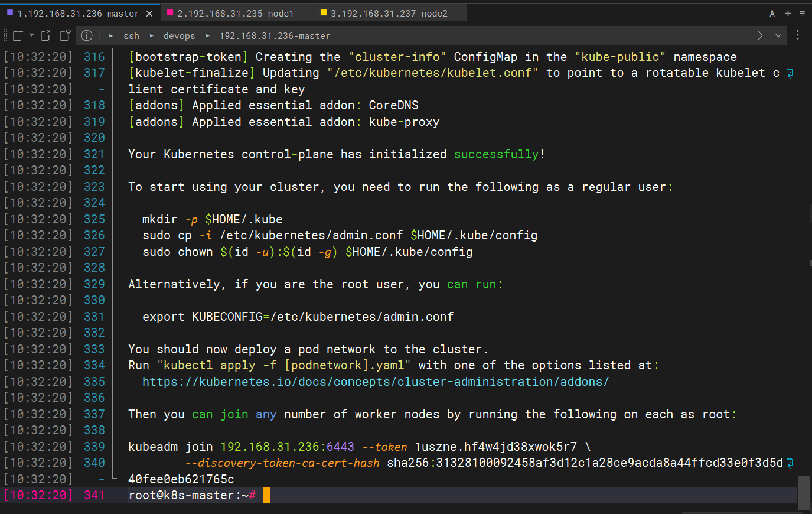Screen dimensions: 812x514
Task: Switch to the 3.192.168.31.237-node2 tab
Action: tap(390, 13)
